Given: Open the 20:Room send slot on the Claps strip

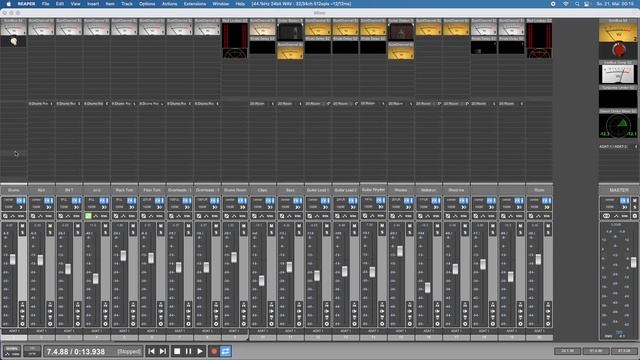Looking at the screenshot, I should click(x=262, y=104).
